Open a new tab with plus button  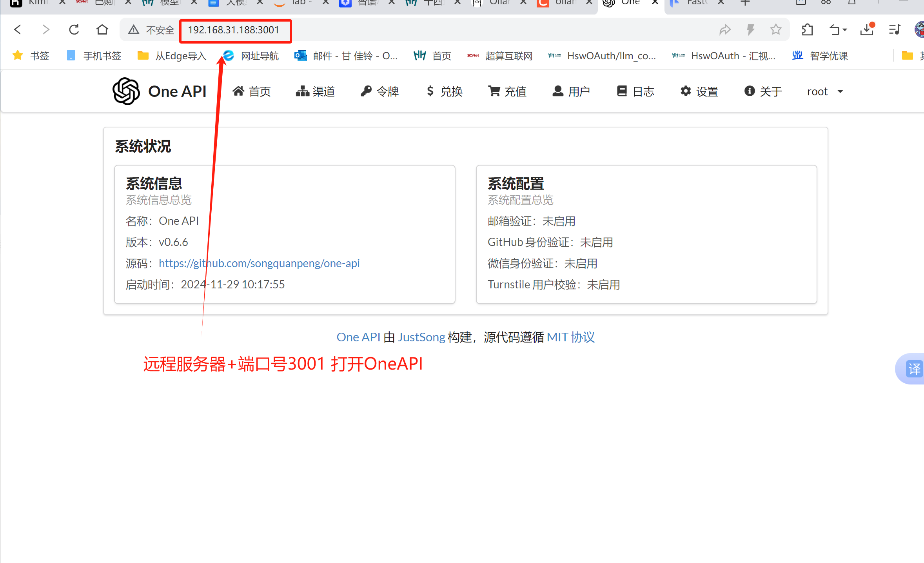pyautogui.click(x=745, y=3)
